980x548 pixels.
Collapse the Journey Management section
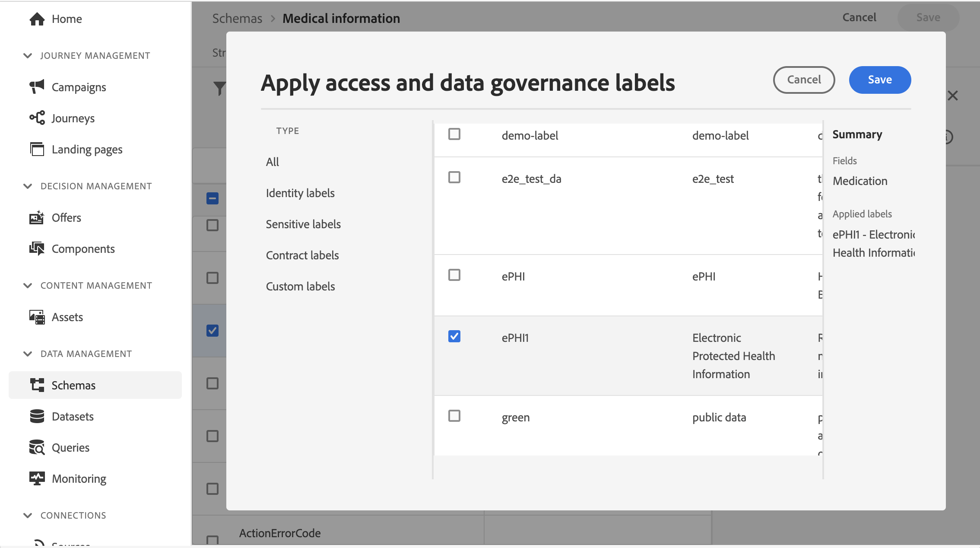(28, 55)
